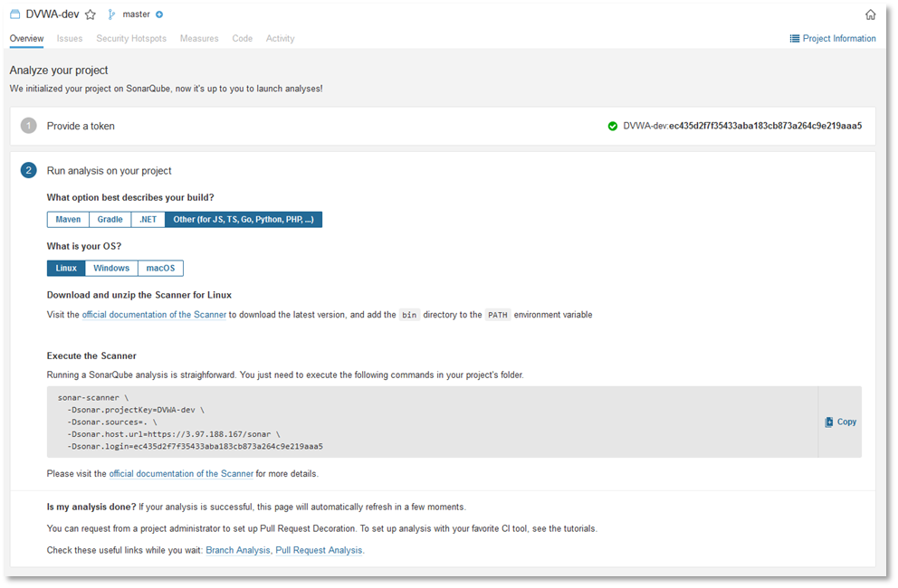Click the master branch icon
Screen dimensions: 898x588
point(112,14)
